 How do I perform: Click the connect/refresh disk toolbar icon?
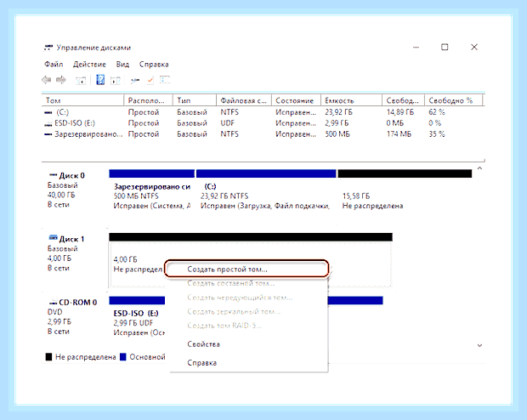135,81
